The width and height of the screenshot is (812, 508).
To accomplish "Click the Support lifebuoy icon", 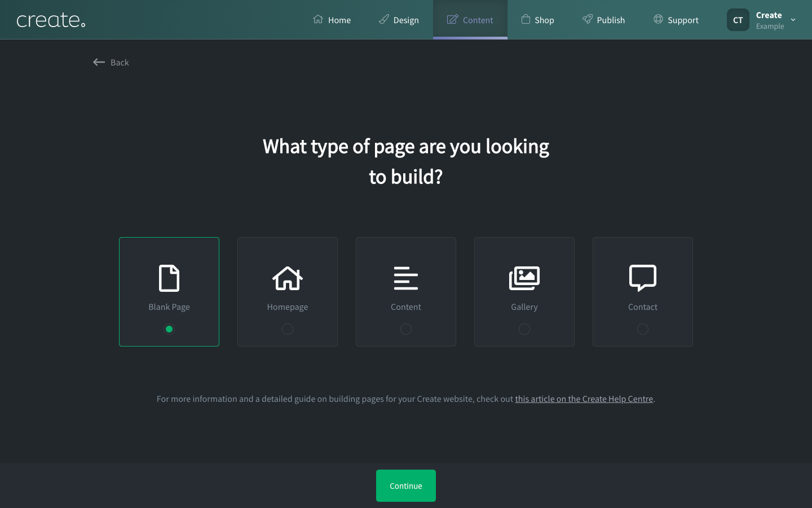I will (658, 19).
